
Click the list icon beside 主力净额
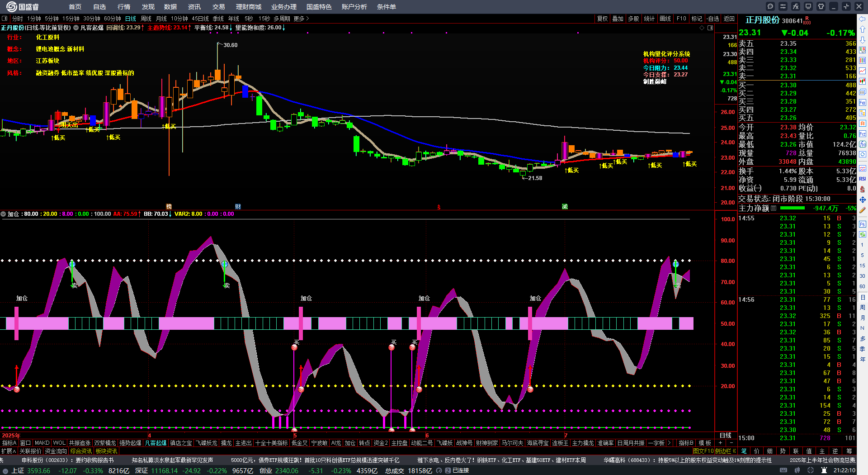point(774,208)
